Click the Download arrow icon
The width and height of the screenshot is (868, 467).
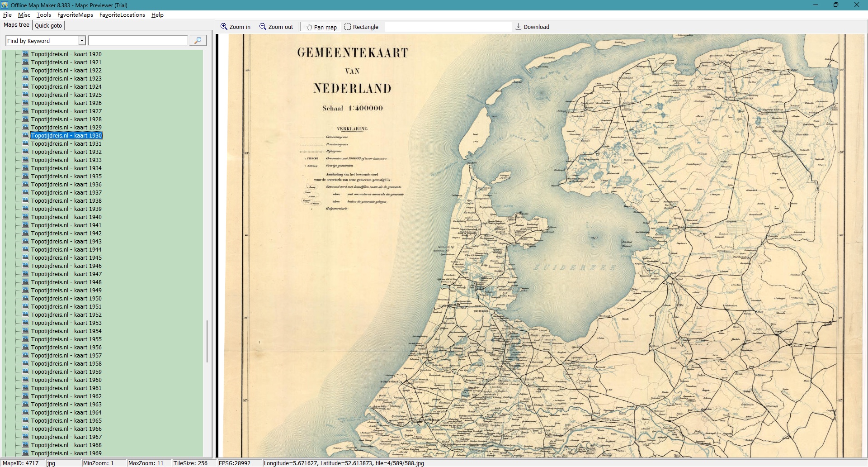[519, 27]
